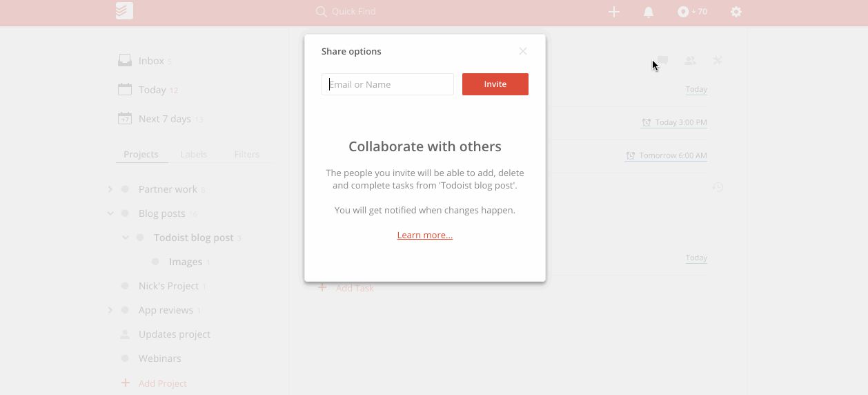
Task: Switch to the Labels tab
Action: [x=194, y=154]
